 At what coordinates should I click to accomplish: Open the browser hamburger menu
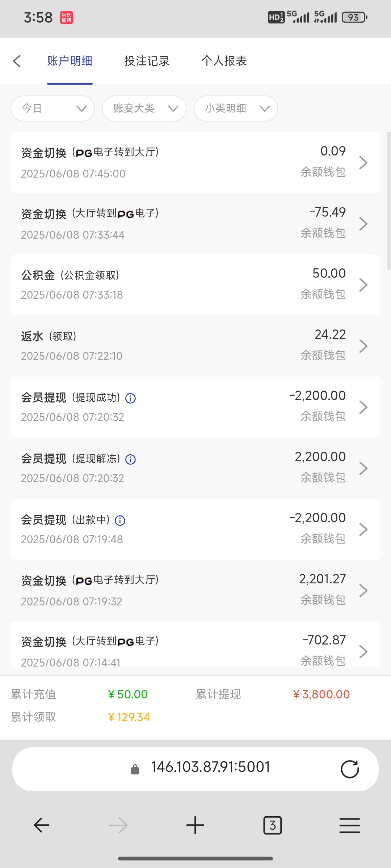coord(349,825)
